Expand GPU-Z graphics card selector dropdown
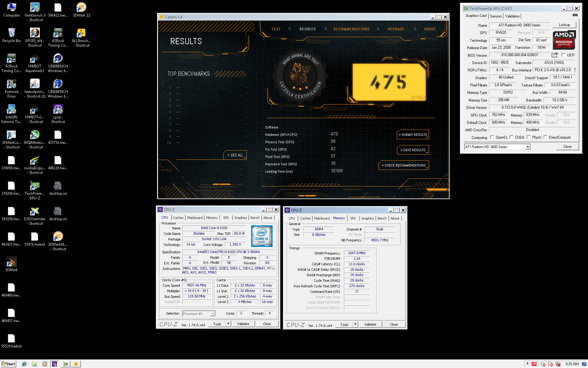The image size is (588, 368). (x=528, y=147)
